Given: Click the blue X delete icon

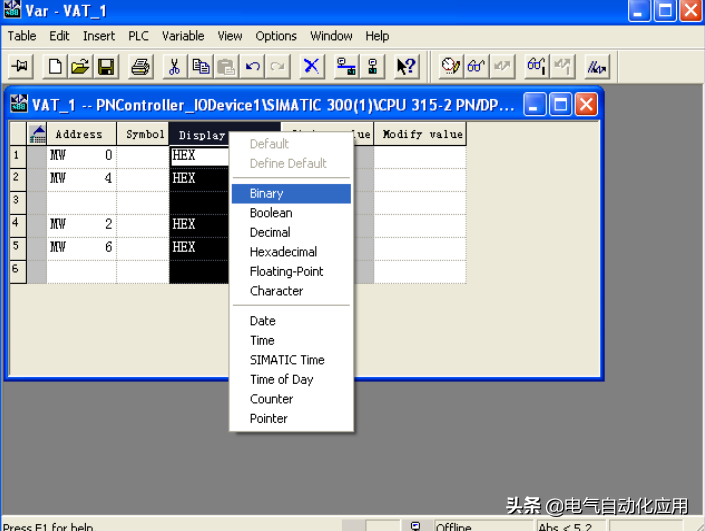Looking at the screenshot, I should (312, 67).
